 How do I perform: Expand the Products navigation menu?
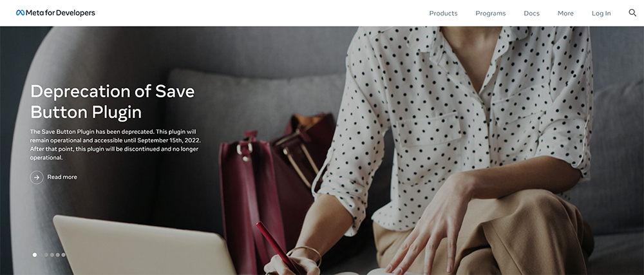(x=443, y=13)
